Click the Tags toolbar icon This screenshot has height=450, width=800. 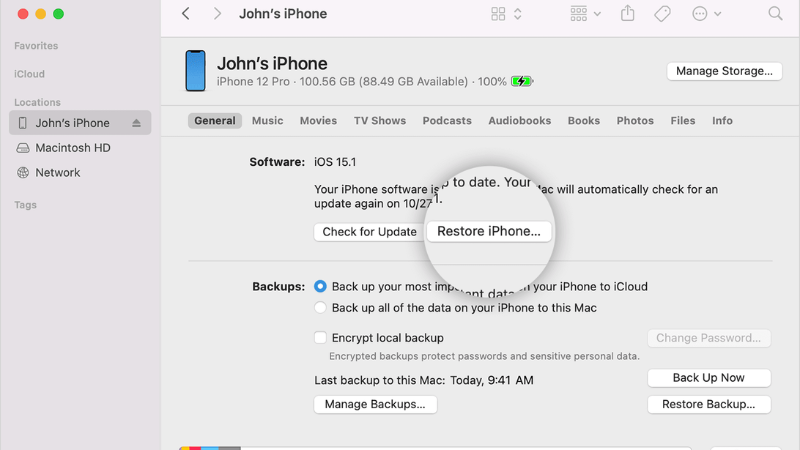pos(662,14)
